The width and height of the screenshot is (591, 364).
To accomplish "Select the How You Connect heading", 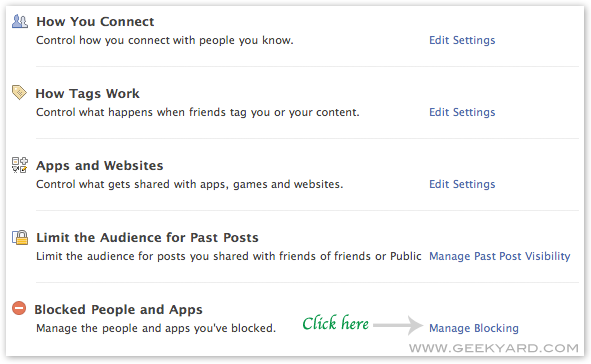I will tap(95, 21).
